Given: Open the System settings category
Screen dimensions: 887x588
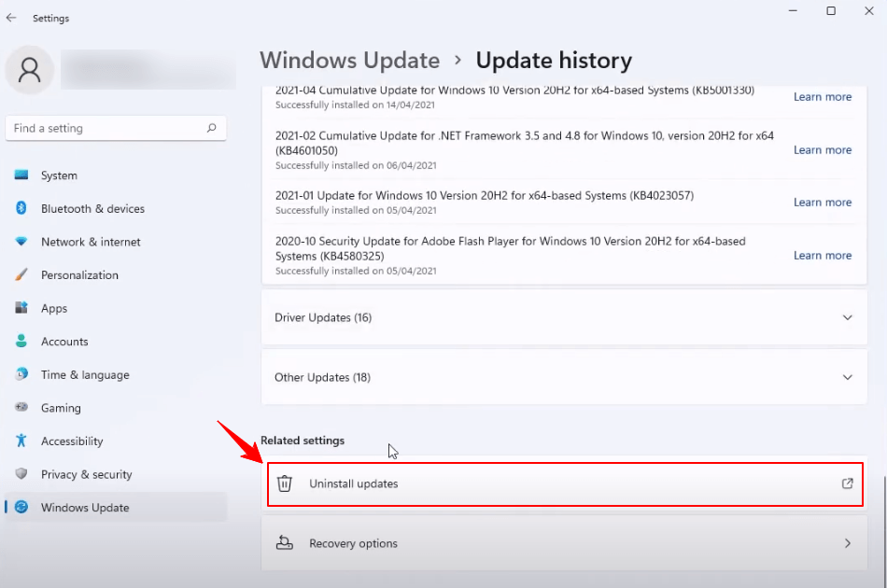Looking at the screenshot, I should 59,175.
